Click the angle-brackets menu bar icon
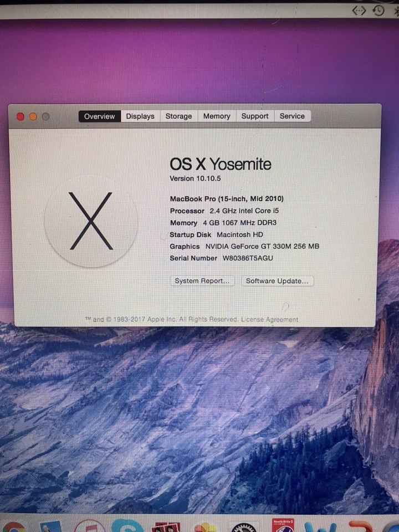Image resolution: width=399 pixels, height=532 pixels. 359,11
